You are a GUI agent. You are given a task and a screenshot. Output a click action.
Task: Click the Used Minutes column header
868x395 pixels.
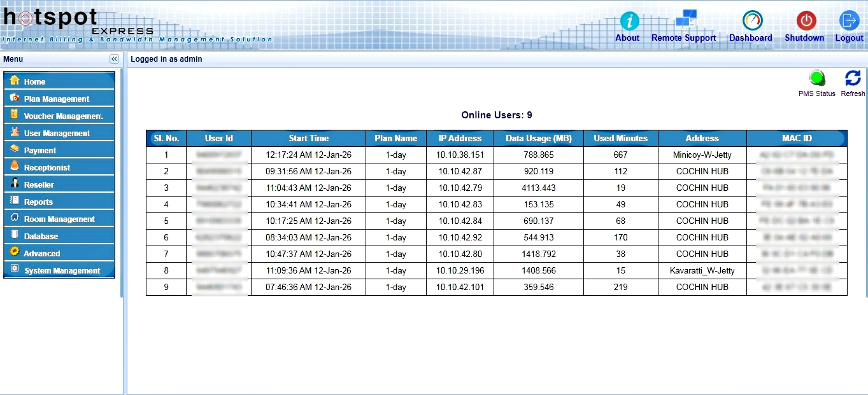click(x=620, y=138)
